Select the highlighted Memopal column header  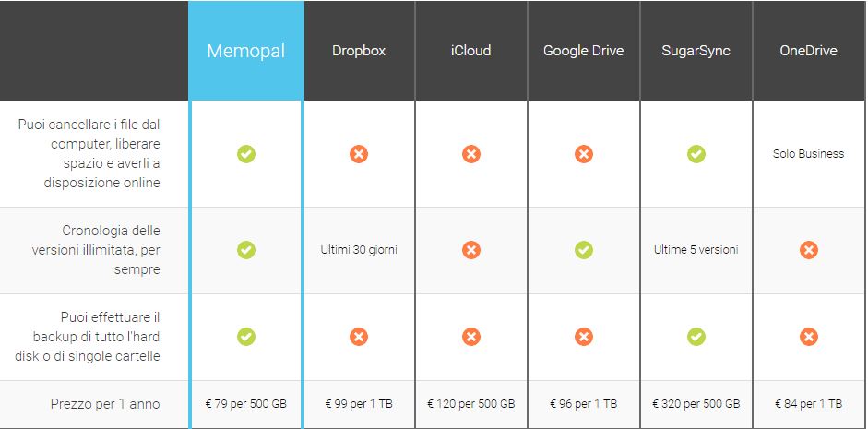245,51
